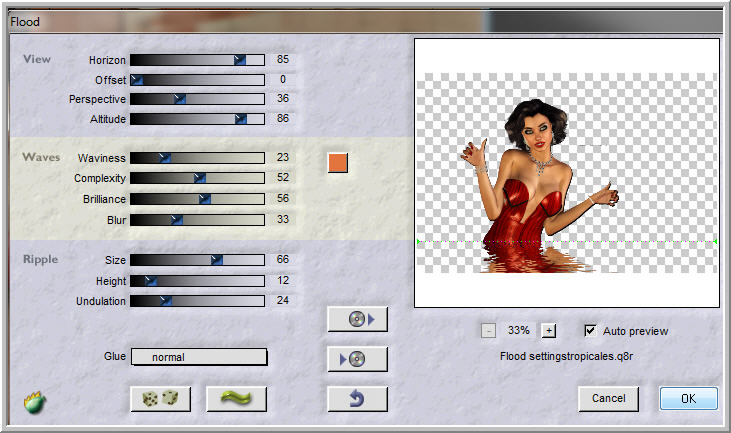This screenshot has width=731, height=433.
Task: Click the blue undo reset arrow button
Action: click(x=357, y=399)
